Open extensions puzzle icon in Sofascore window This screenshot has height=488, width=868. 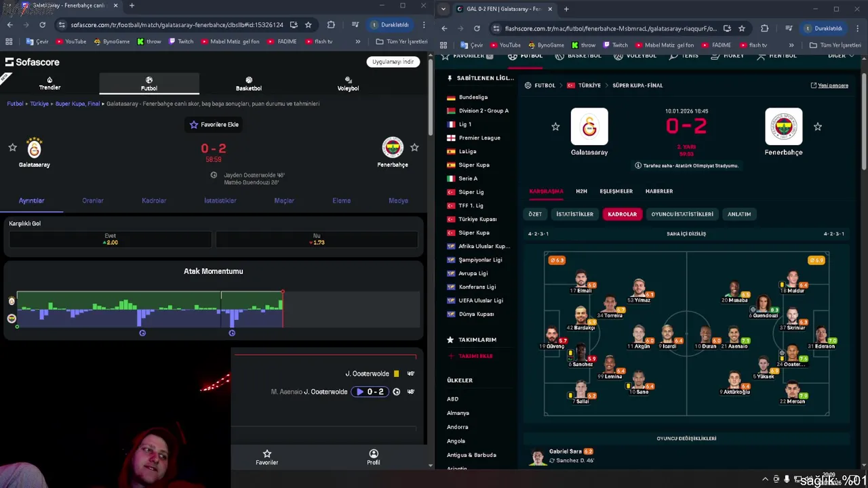(x=331, y=25)
